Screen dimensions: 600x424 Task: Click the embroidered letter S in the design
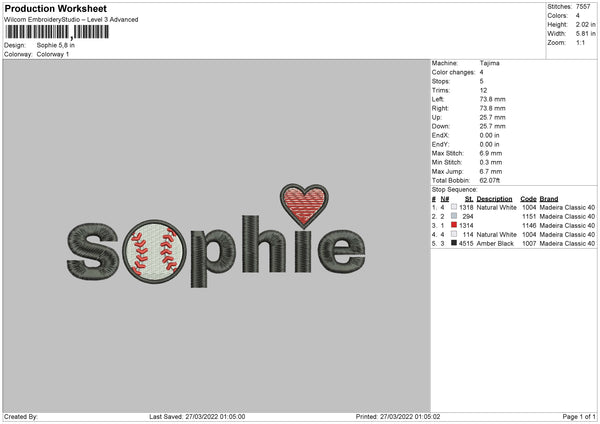93,252
